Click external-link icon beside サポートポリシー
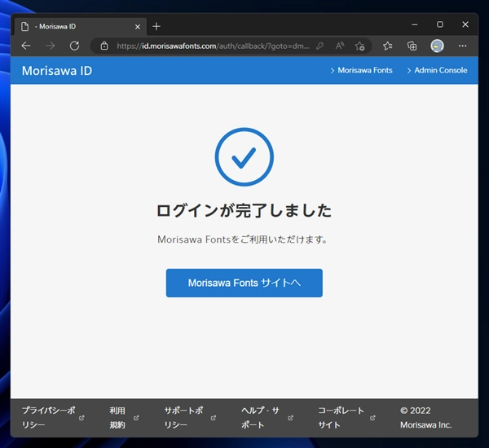The height and width of the screenshot is (448, 489). tap(214, 418)
